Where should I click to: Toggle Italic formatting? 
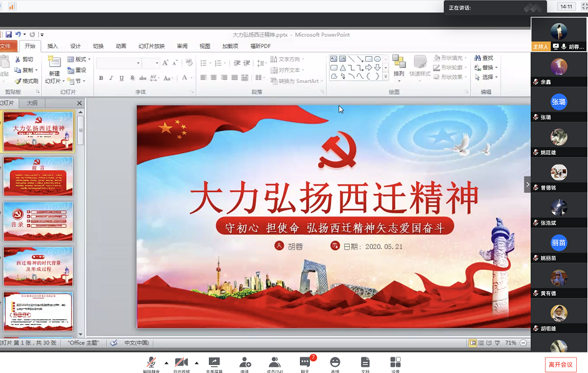pos(111,78)
